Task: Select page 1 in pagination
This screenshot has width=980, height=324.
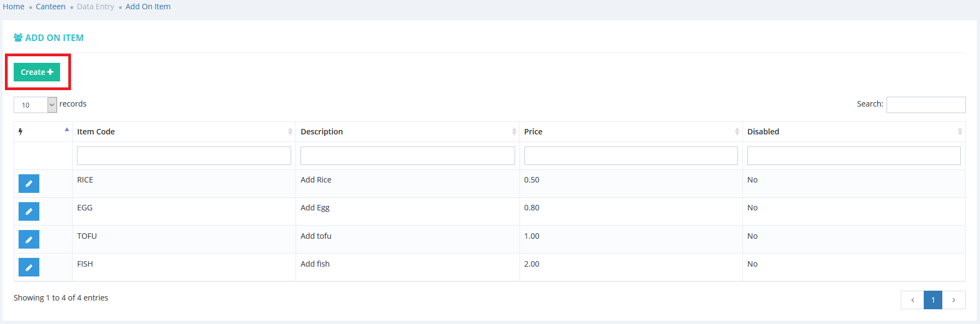Action: click(933, 300)
